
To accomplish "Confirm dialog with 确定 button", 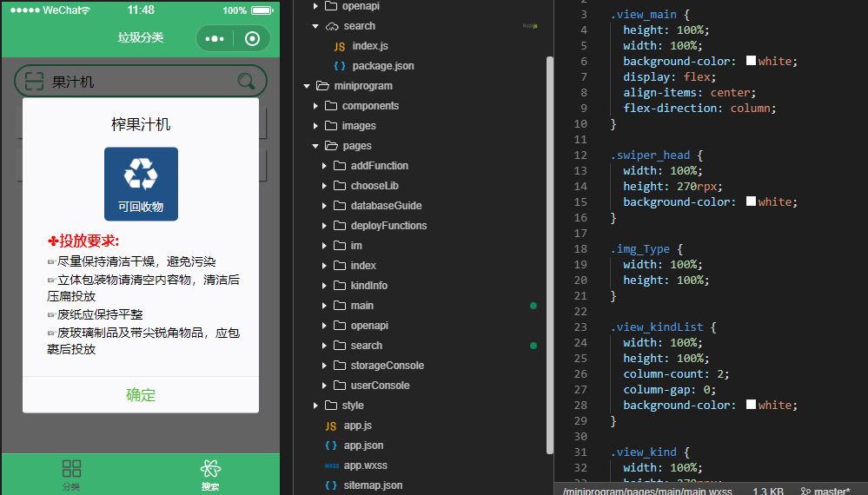I will (x=141, y=395).
